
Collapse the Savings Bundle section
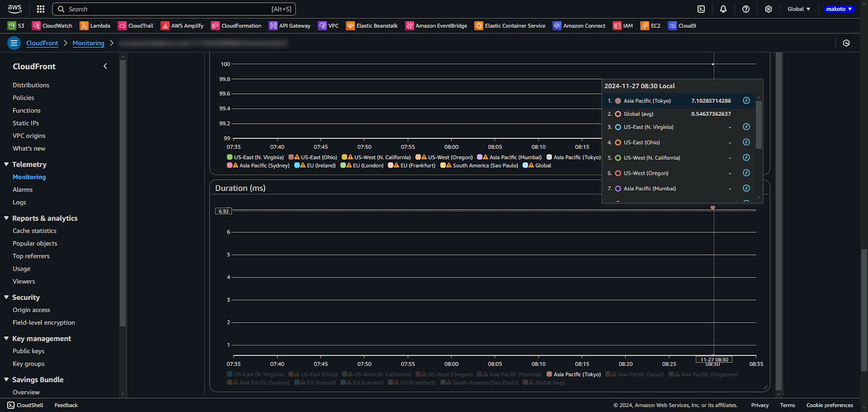[x=7, y=379]
